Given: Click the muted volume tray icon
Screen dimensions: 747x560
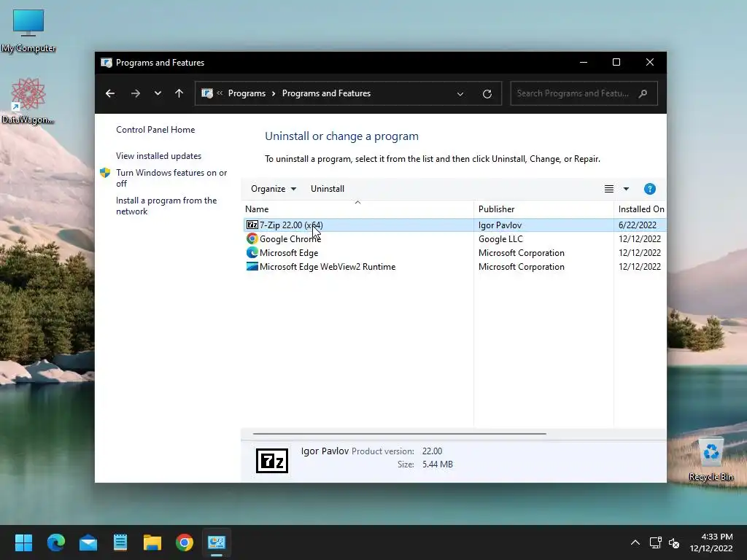Looking at the screenshot, I should pyautogui.click(x=674, y=542).
